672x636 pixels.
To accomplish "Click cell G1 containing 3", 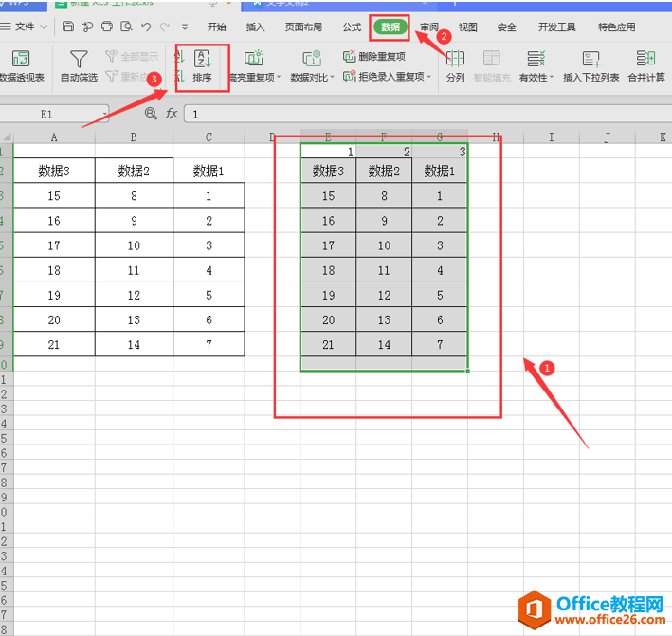I will [439, 152].
